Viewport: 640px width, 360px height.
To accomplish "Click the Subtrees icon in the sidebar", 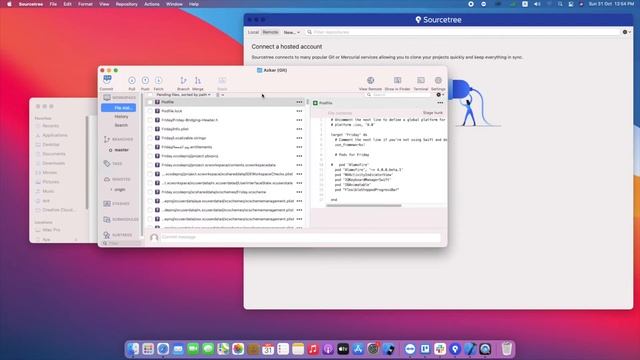I will pos(107,235).
